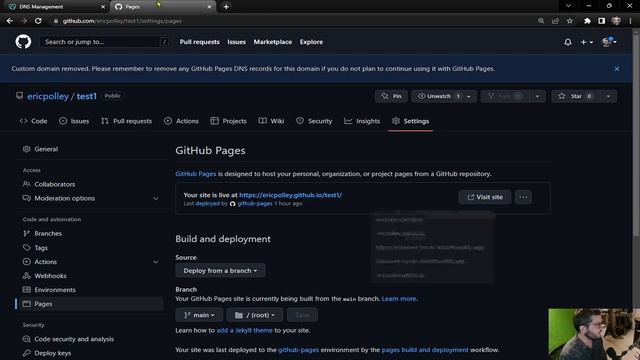640x360 pixels.
Task: Go back with browser back arrow
Action: pyautogui.click(x=10, y=21)
